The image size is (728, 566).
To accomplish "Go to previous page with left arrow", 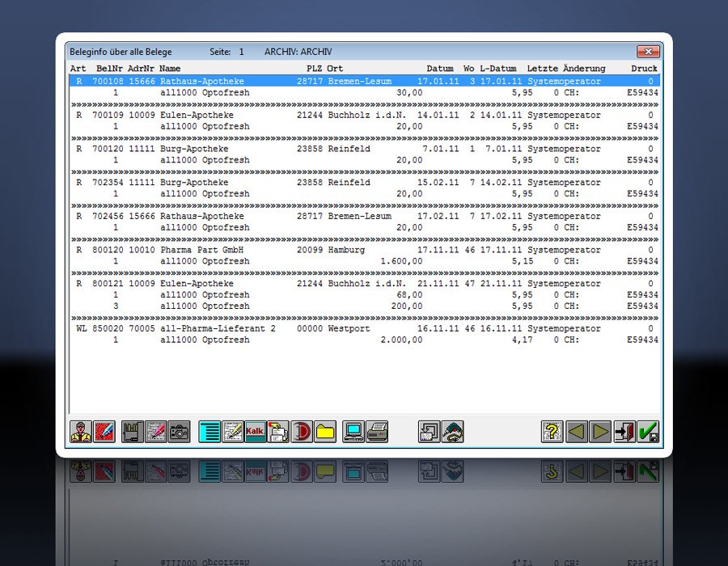I will (x=577, y=432).
